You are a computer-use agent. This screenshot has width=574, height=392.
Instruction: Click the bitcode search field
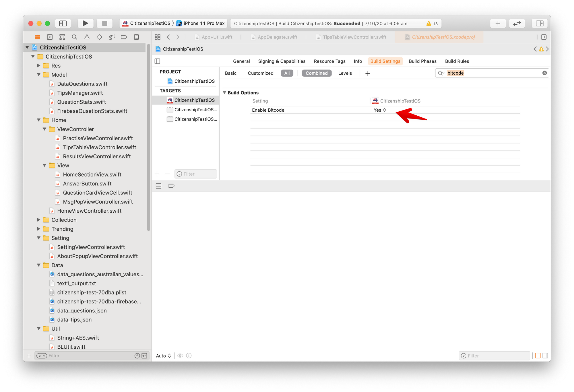pyautogui.click(x=492, y=73)
